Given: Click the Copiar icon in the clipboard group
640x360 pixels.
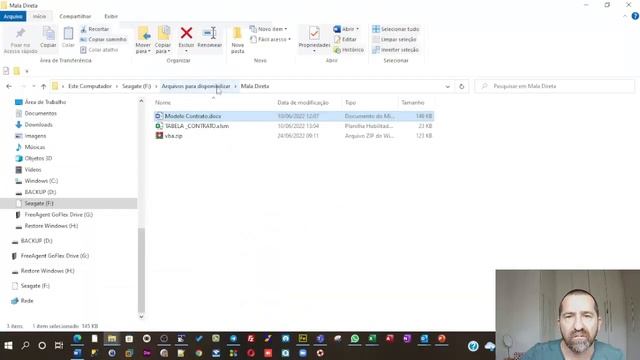Looking at the screenshot, I should [48, 34].
